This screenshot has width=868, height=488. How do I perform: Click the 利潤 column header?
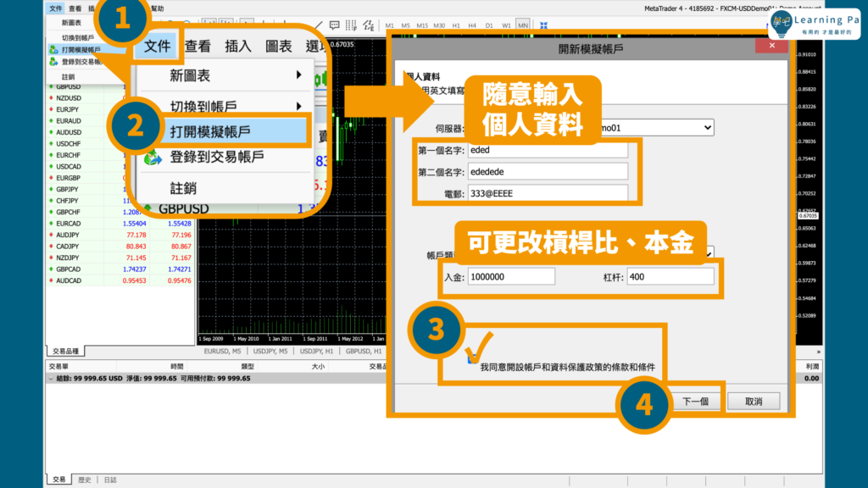[812, 366]
